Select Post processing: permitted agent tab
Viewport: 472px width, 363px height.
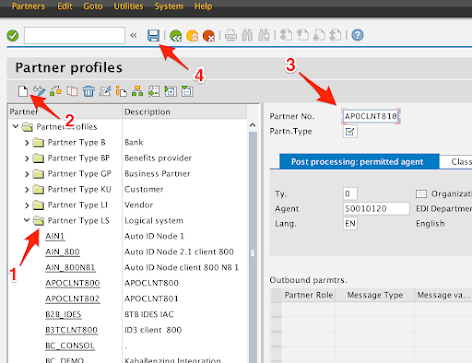359,162
